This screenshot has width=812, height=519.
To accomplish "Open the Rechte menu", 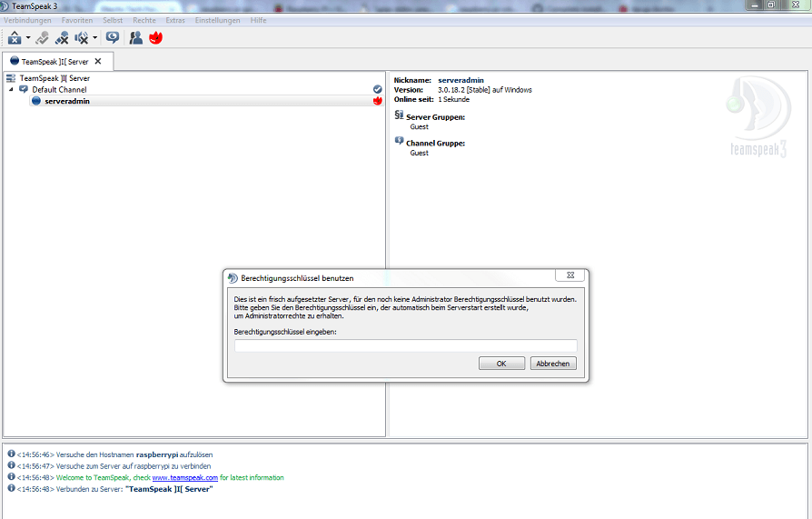I will click(144, 20).
